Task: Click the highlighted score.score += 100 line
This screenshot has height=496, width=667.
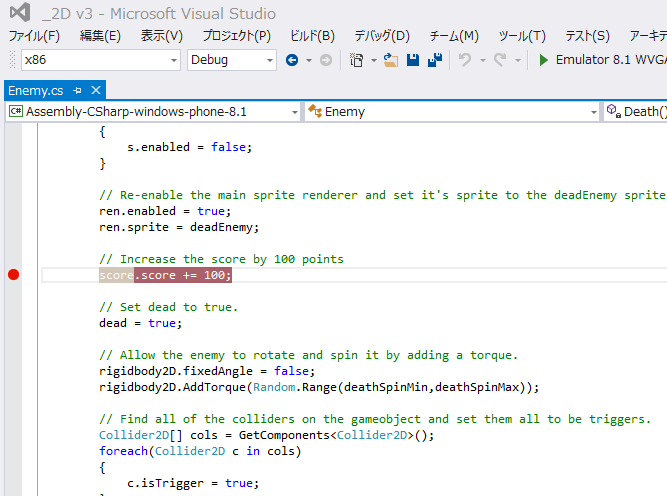Action: (165, 275)
